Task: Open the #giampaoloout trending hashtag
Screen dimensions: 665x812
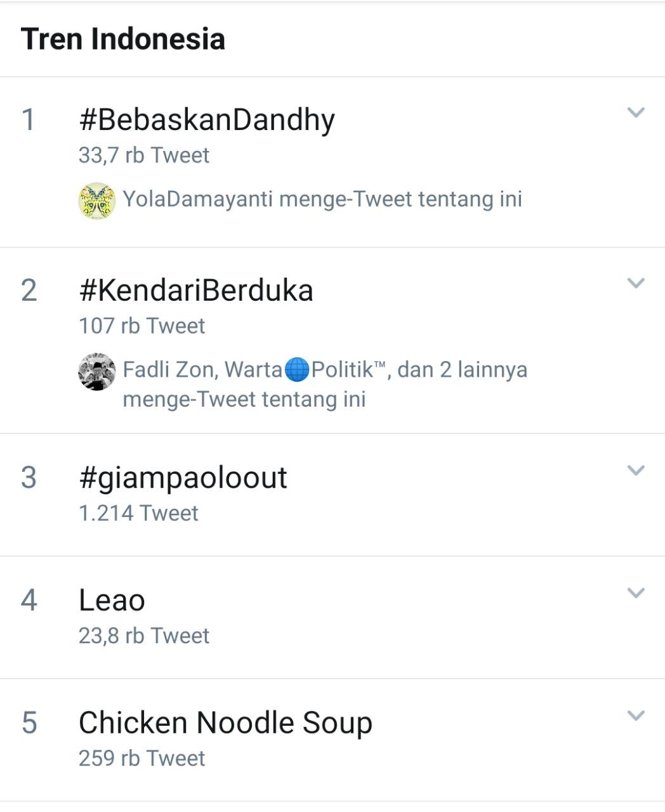Action: click(x=183, y=478)
